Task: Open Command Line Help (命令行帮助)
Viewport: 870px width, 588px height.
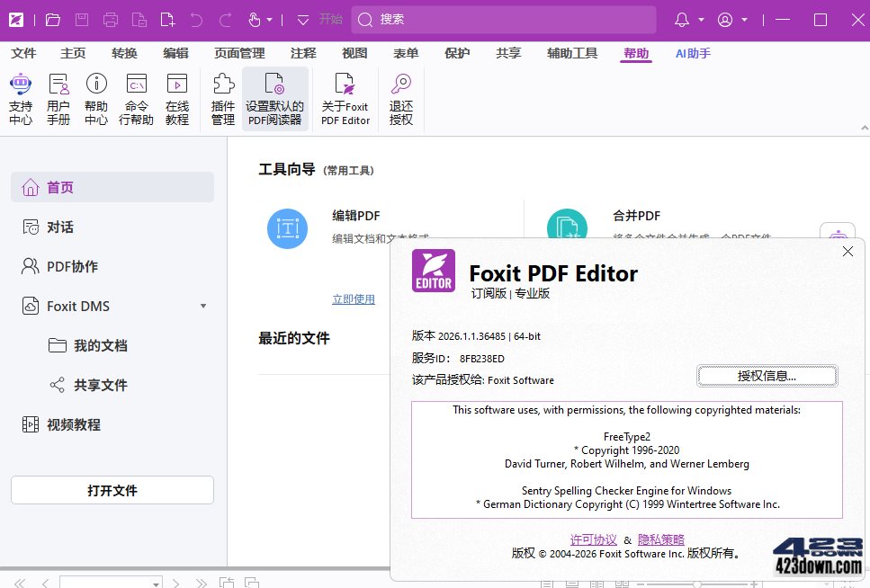Action: click(x=136, y=99)
